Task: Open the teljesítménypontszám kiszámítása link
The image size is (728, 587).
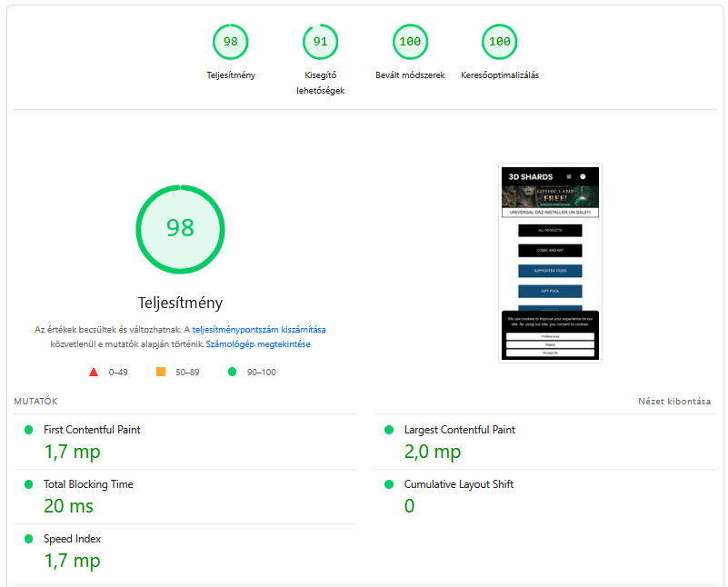Action: pos(259,329)
